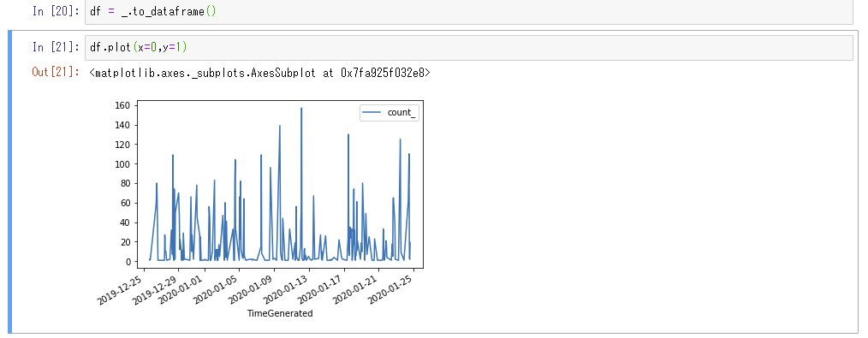Image resolution: width=868 pixels, height=338 pixels.
Task: Click the 2020-01-25 date tick label
Action: point(392,288)
